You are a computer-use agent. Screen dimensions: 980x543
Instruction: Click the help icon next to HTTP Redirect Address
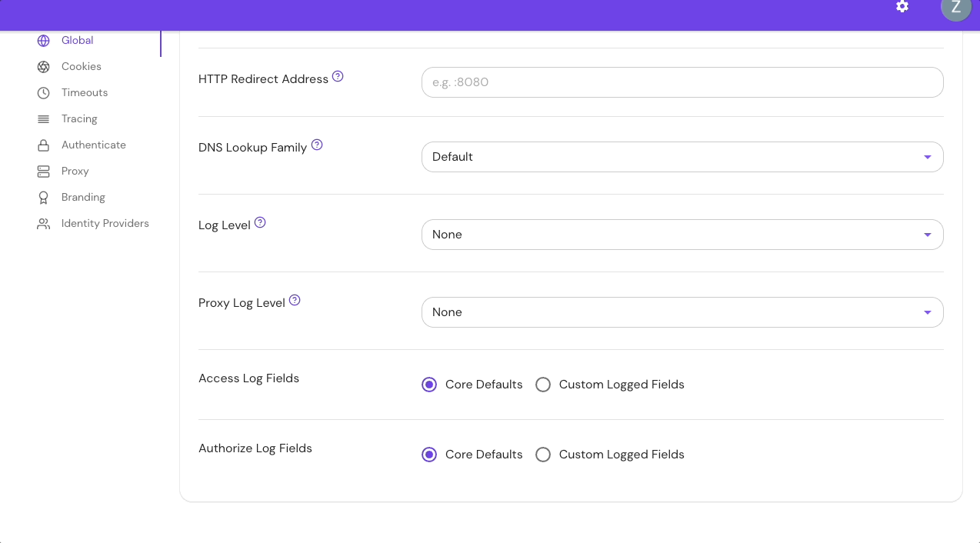coord(338,75)
